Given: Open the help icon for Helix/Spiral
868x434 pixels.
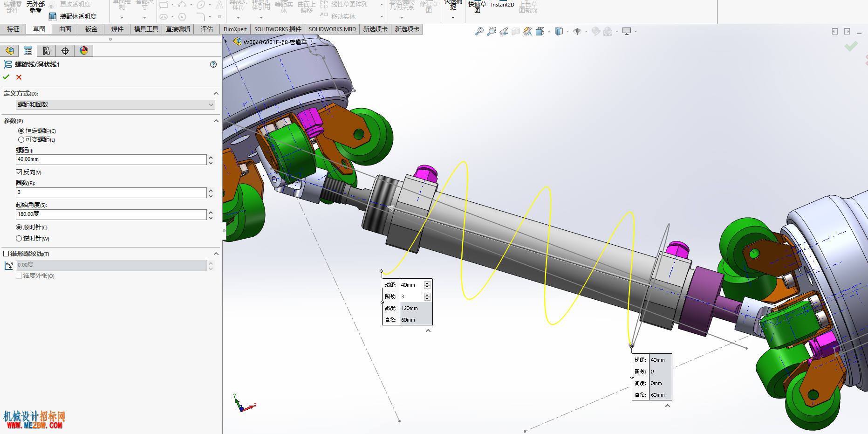Looking at the screenshot, I should tap(213, 64).
